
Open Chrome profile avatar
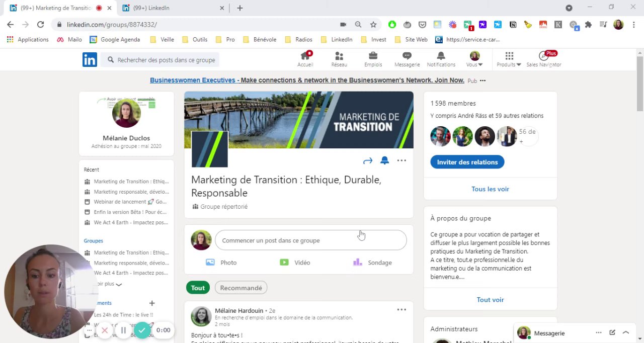point(618,25)
